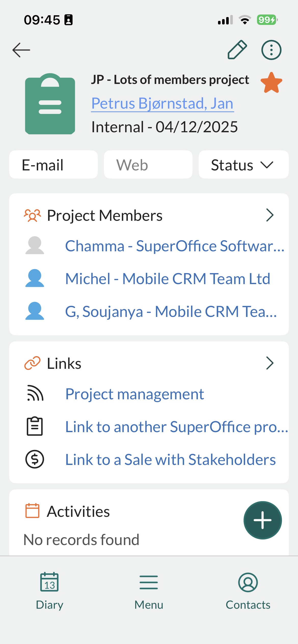Tap the E-mail button
The height and width of the screenshot is (644, 298).
(x=53, y=165)
